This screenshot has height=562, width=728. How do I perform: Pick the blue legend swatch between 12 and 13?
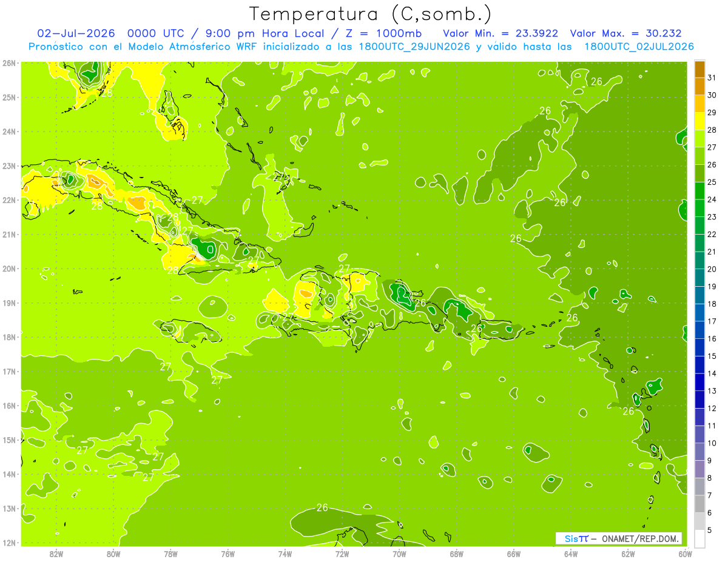pyautogui.click(x=699, y=400)
